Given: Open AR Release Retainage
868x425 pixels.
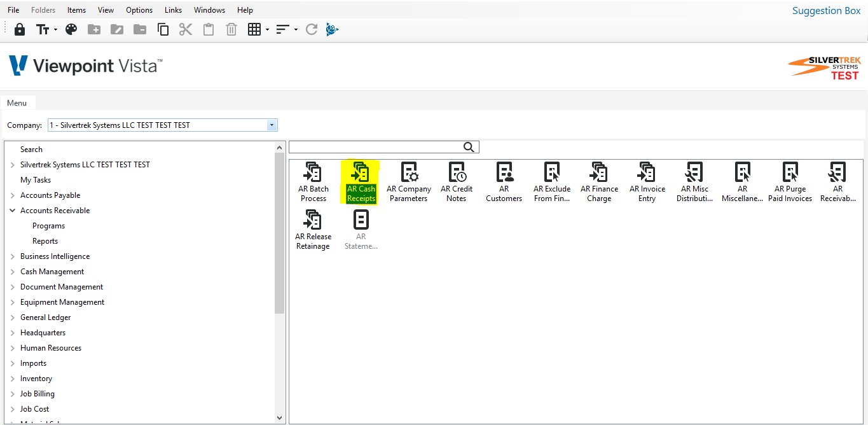Looking at the screenshot, I should [313, 230].
